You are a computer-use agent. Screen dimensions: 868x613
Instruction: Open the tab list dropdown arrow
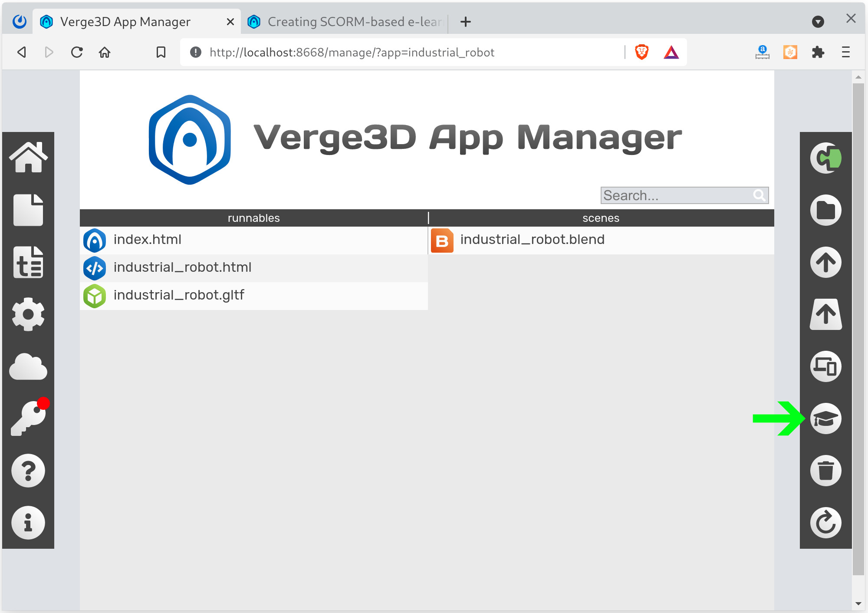point(818,22)
